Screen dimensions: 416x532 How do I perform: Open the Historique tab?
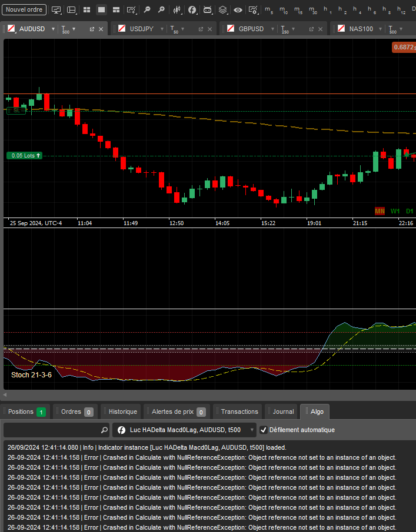click(x=121, y=411)
